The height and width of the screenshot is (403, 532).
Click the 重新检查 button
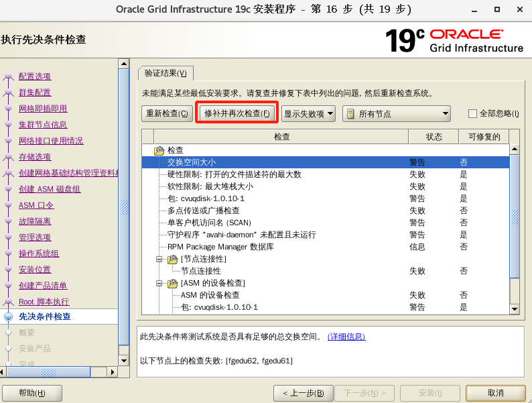point(167,114)
